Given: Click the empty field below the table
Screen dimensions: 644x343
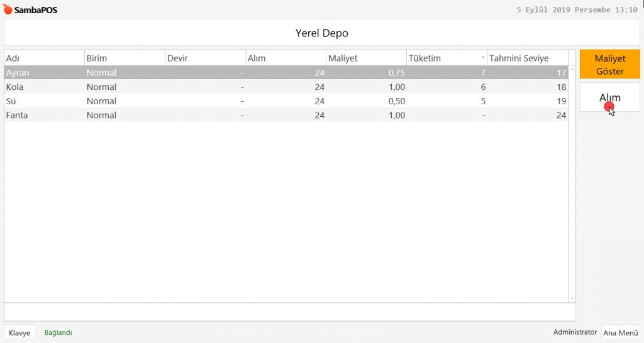Looking at the screenshot, I should coord(289,312).
